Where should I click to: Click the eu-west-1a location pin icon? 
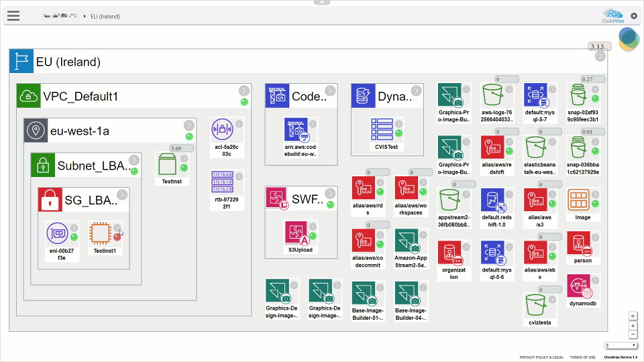pyautogui.click(x=36, y=130)
